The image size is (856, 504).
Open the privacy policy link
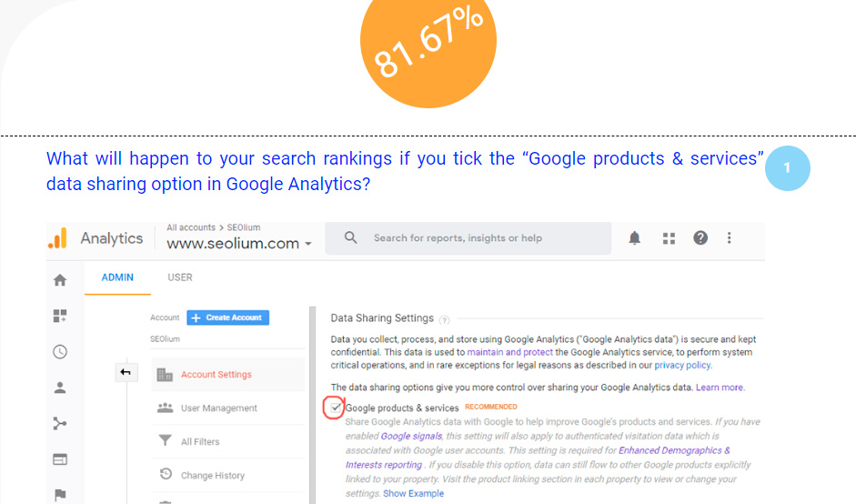[x=683, y=365]
